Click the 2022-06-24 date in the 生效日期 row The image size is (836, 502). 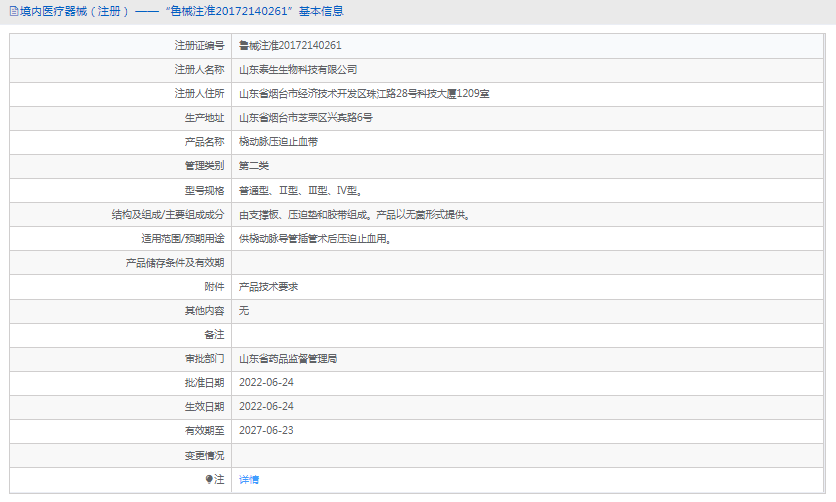(266, 407)
